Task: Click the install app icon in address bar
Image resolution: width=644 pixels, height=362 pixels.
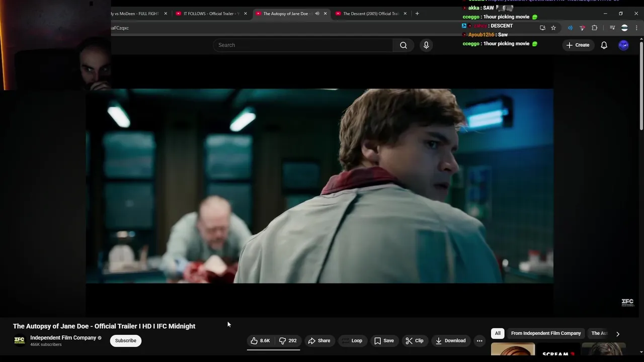Action: pos(542,28)
